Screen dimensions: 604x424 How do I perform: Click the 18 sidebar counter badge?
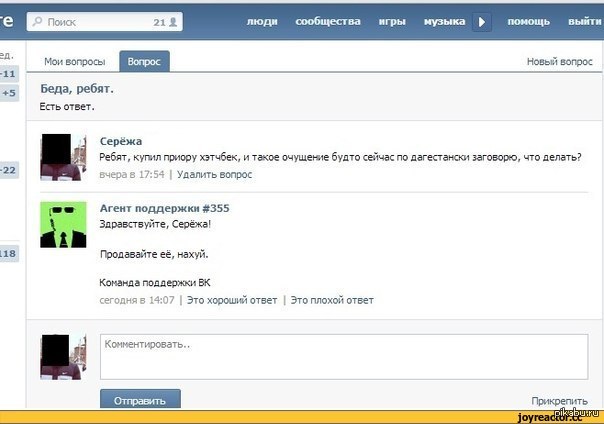9,254
